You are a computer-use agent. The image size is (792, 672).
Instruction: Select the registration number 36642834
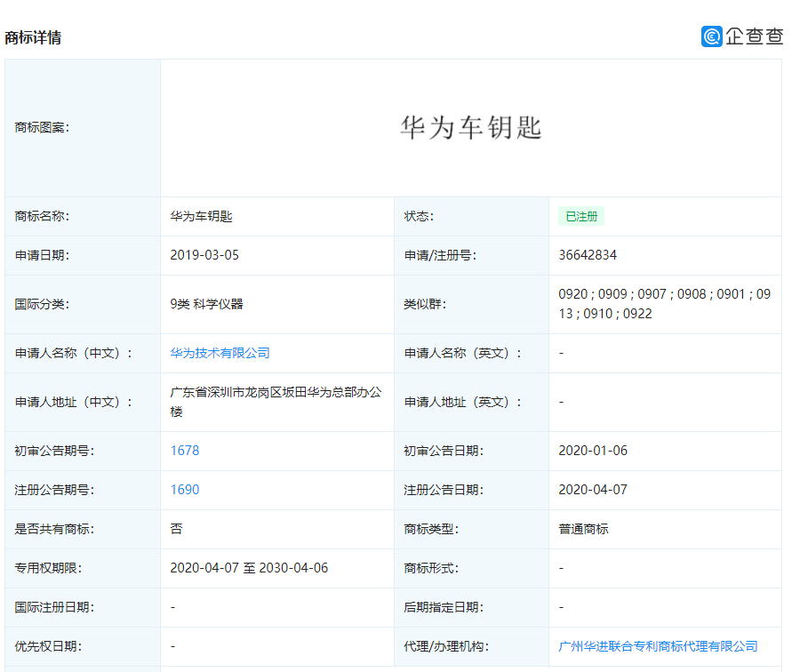click(588, 255)
